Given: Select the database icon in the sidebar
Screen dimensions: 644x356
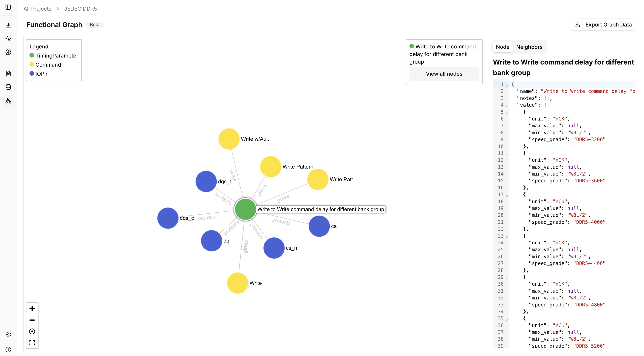Looking at the screenshot, I should click(x=8, y=87).
